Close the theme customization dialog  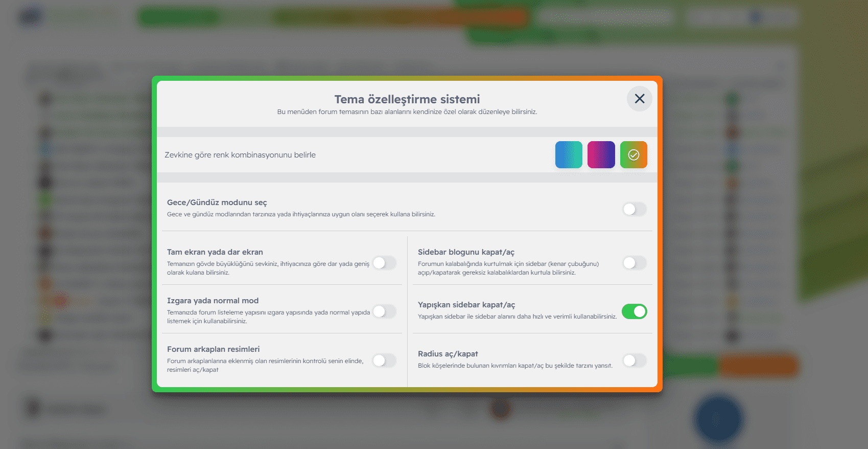(x=639, y=99)
